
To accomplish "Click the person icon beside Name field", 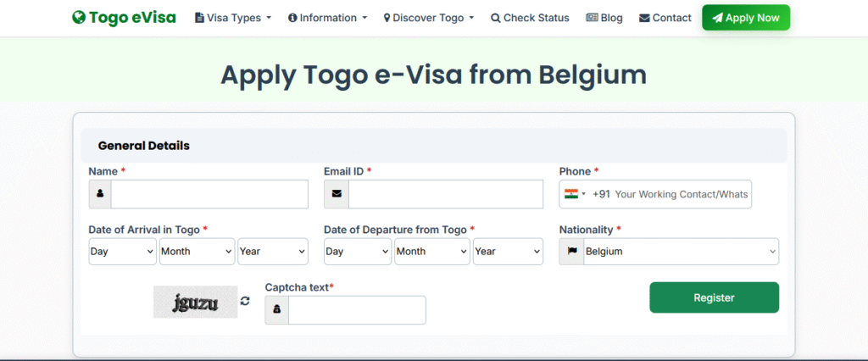I will (100, 194).
